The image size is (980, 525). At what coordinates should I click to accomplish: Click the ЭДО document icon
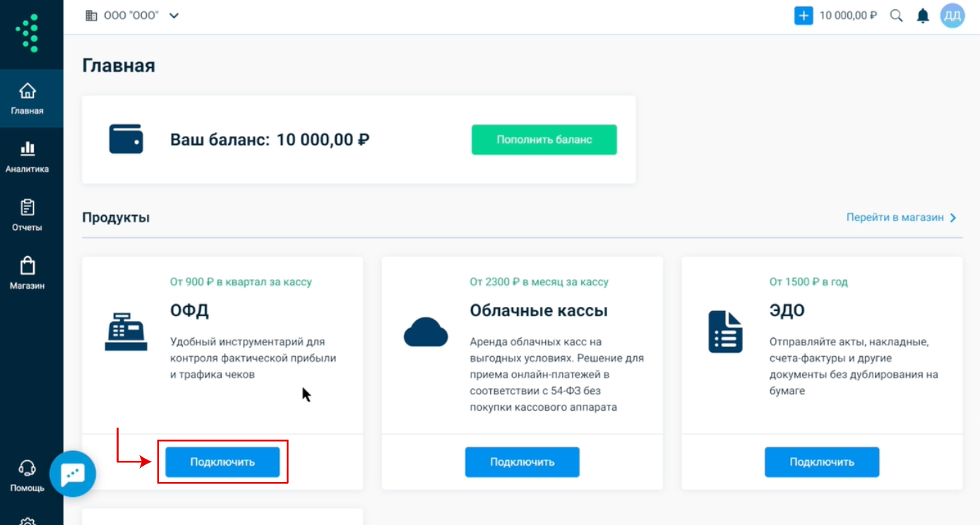(725, 332)
